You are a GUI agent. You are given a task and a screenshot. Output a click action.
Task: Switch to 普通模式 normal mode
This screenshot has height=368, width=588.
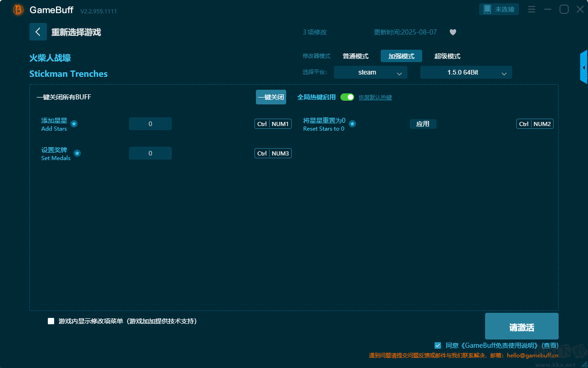tap(356, 56)
